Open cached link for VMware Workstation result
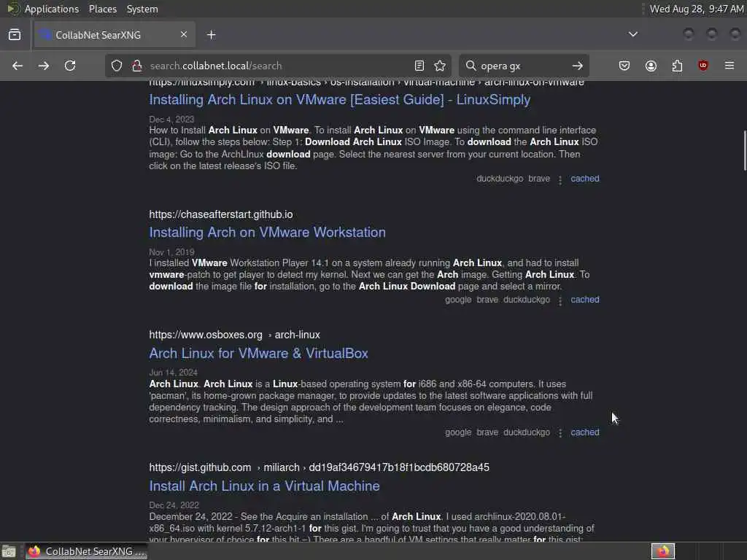 (585, 300)
